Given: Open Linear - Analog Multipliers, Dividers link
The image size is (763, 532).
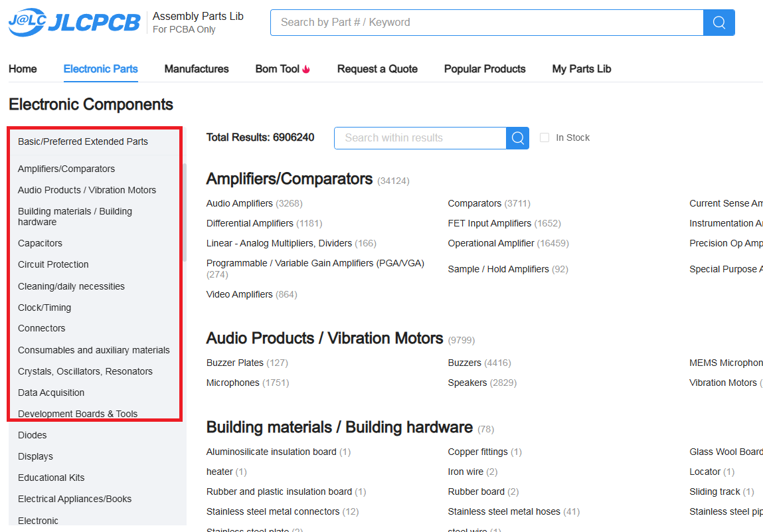Looking at the screenshot, I should pyautogui.click(x=292, y=243).
